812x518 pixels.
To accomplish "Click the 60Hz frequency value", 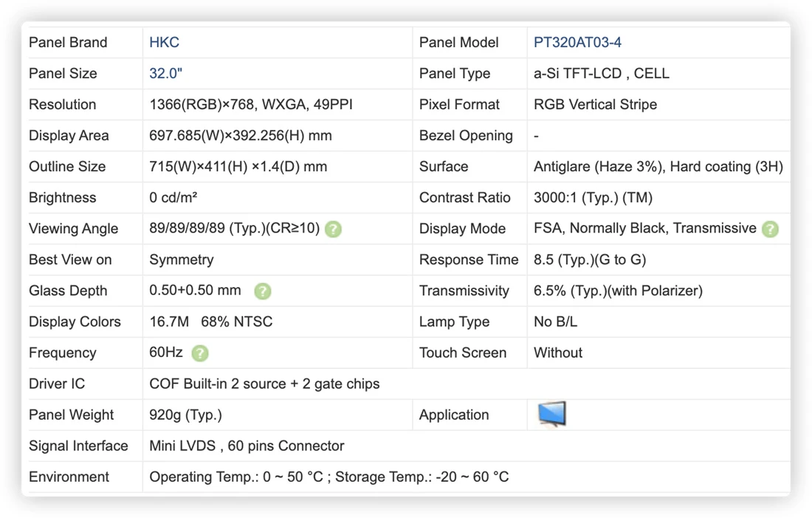I will [165, 353].
